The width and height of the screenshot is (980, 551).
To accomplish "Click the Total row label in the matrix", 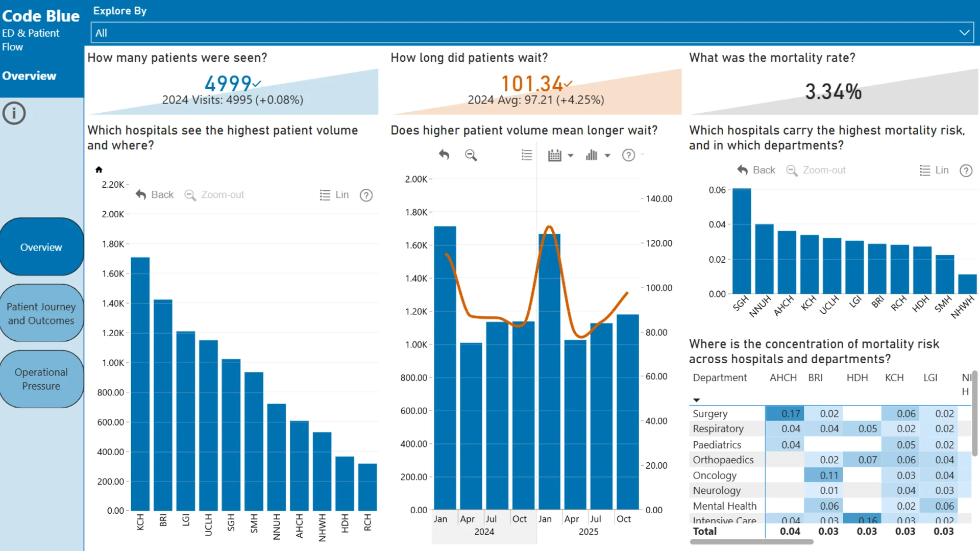I will click(705, 531).
